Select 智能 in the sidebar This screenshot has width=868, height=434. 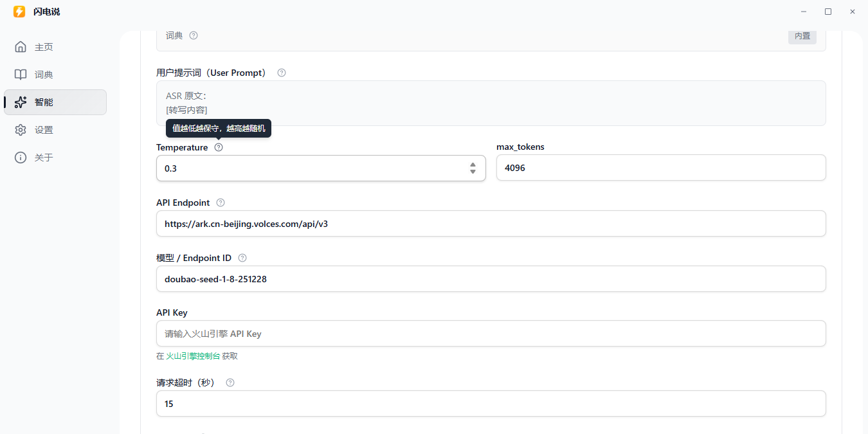click(44, 102)
